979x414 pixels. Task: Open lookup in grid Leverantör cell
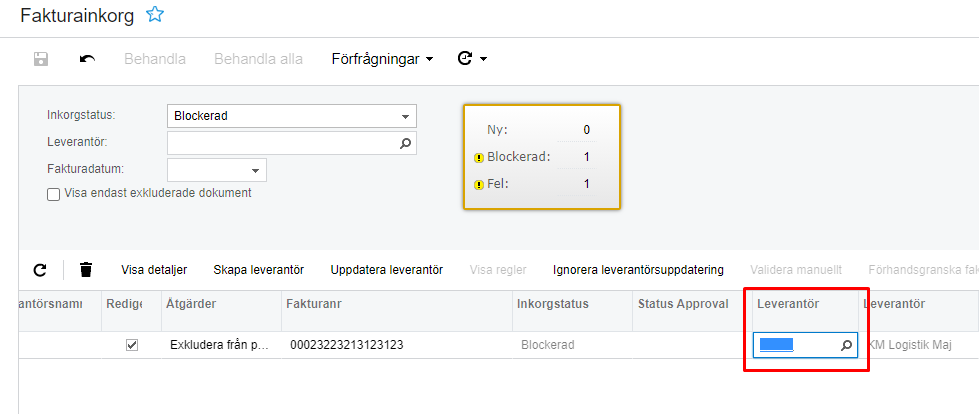pos(846,345)
